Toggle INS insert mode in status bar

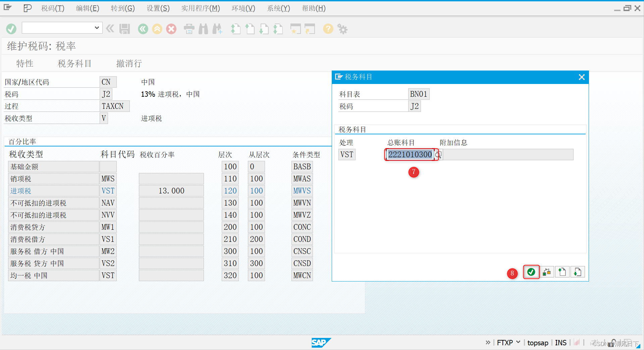pyautogui.click(x=560, y=343)
